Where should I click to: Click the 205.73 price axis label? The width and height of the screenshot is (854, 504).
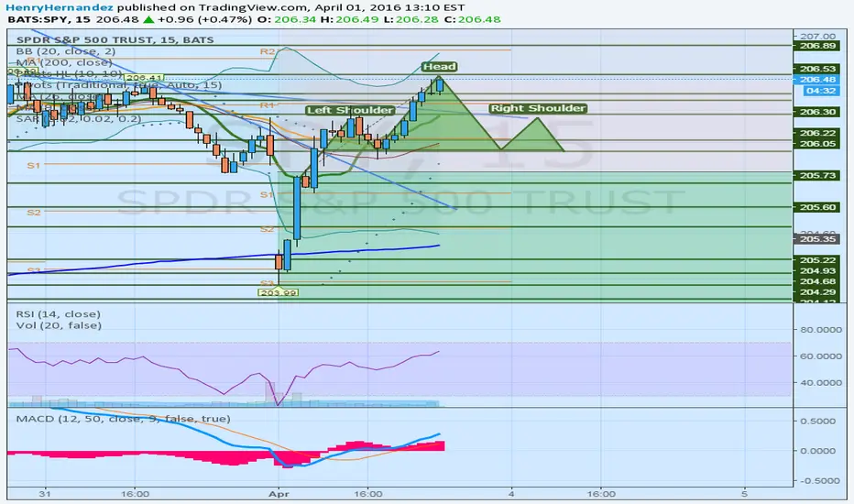point(817,175)
